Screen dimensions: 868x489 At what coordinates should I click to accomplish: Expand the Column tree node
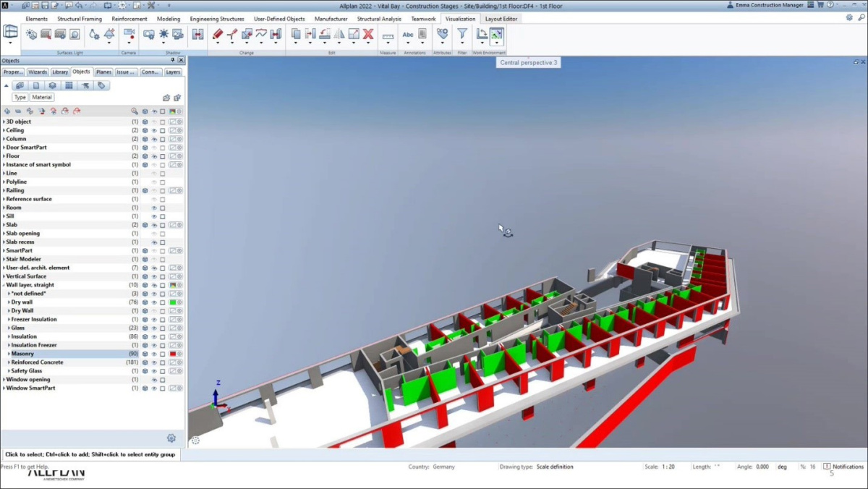pos(4,139)
